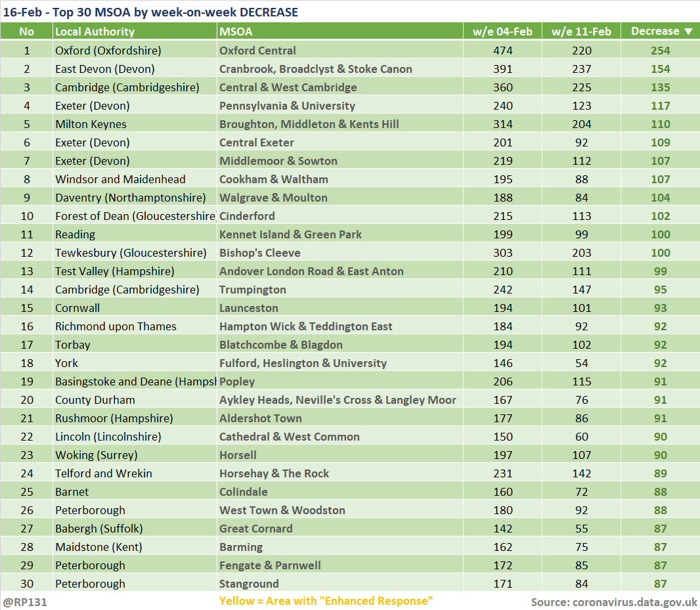Select the County Durham cell
Viewport: 700px width, 610px height.
[x=95, y=400]
